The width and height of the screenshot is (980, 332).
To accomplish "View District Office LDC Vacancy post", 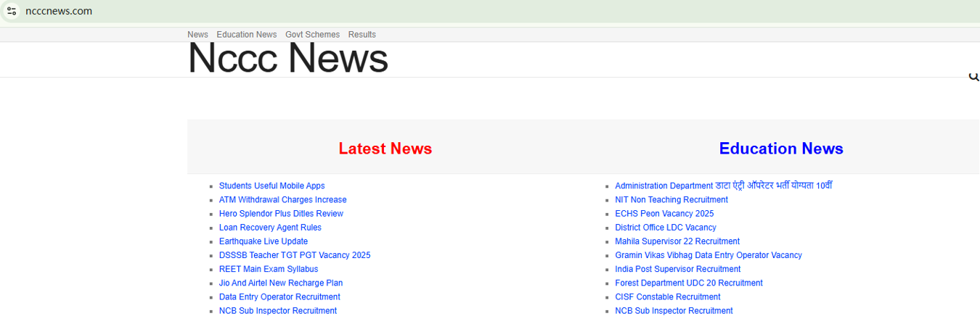I will pos(665,228).
